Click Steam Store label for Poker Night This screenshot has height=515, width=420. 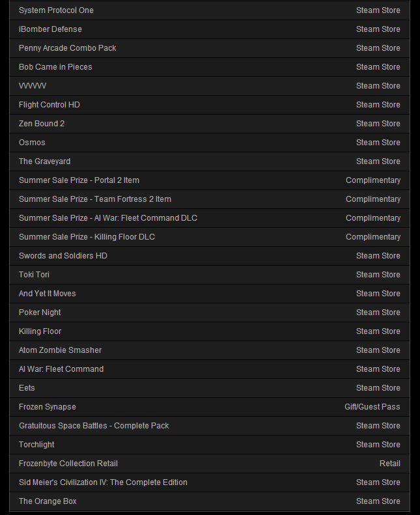click(378, 313)
